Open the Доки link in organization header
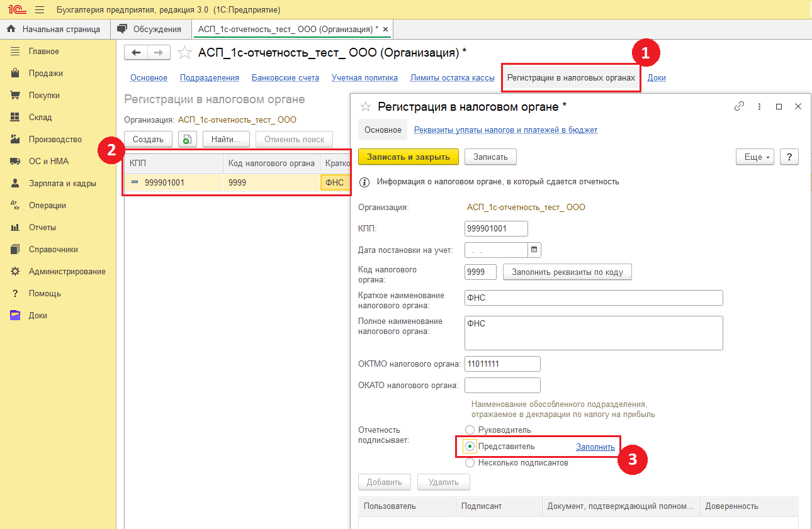 pos(657,78)
